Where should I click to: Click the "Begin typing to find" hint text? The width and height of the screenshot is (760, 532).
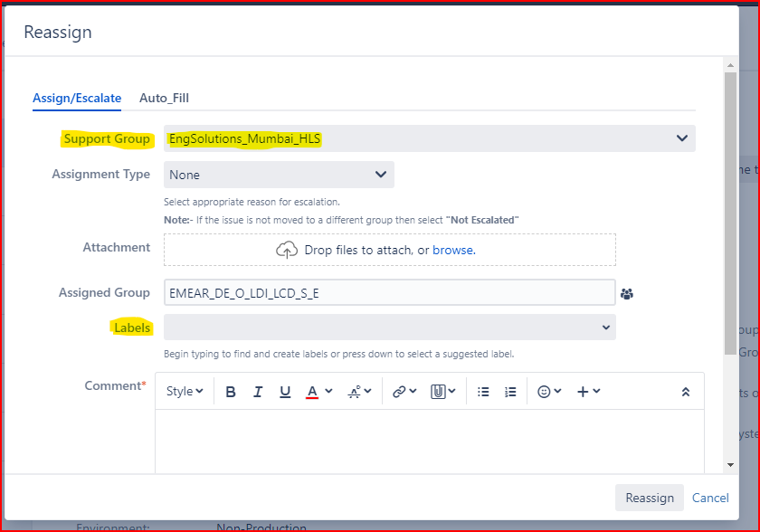338,354
